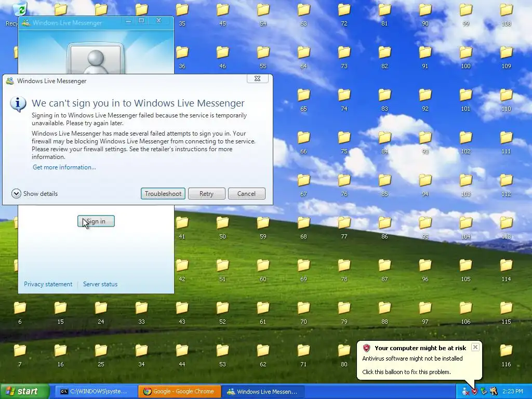The height and width of the screenshot is (399, 532).
Task: Select desktop folder 43
Action: (182, 313)
